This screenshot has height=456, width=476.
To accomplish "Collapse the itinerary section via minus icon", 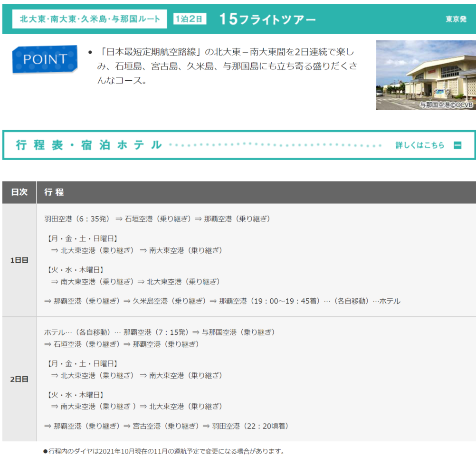I will [x=457, y=145].
